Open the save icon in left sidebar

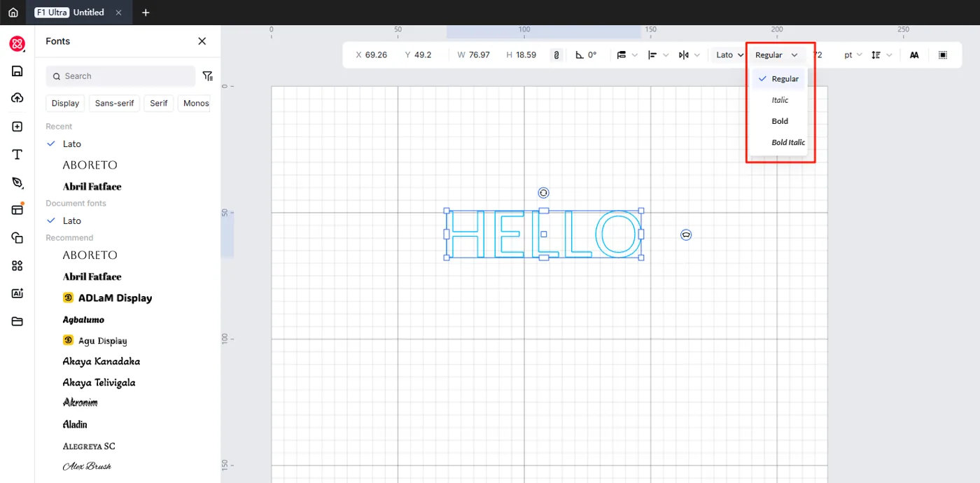(x=17, y=71)
